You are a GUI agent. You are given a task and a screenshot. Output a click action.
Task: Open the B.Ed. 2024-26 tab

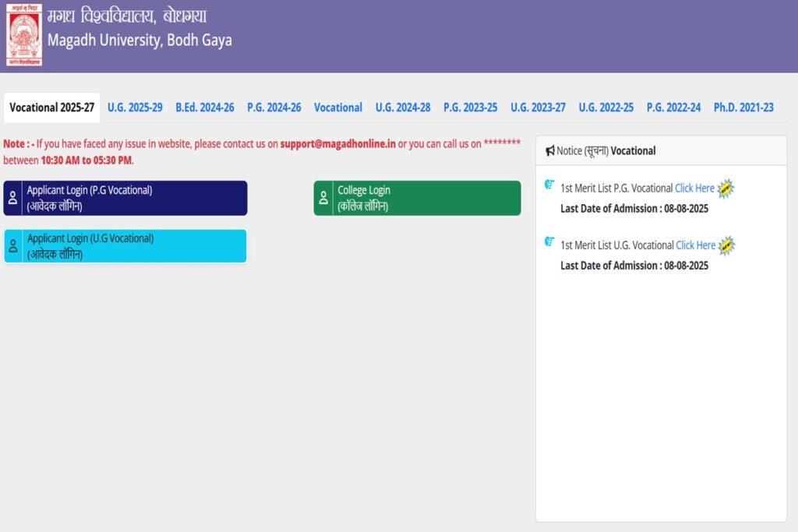(x=205, y=107)
